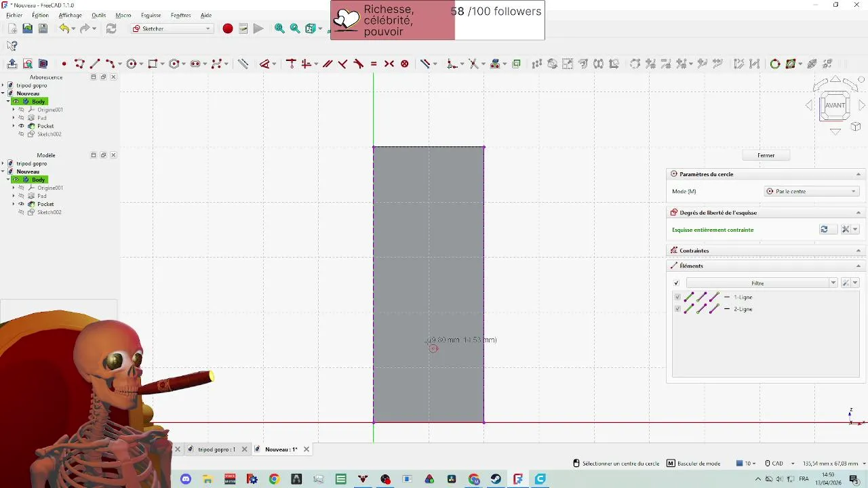The height and width of the screenshot is (488, 868).
Task: Select the Line tool
Action: 95,64
